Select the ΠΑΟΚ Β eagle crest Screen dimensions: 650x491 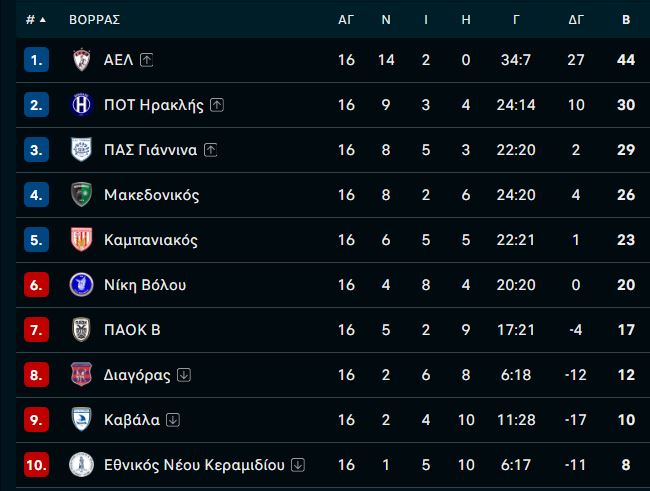point(81,330)
